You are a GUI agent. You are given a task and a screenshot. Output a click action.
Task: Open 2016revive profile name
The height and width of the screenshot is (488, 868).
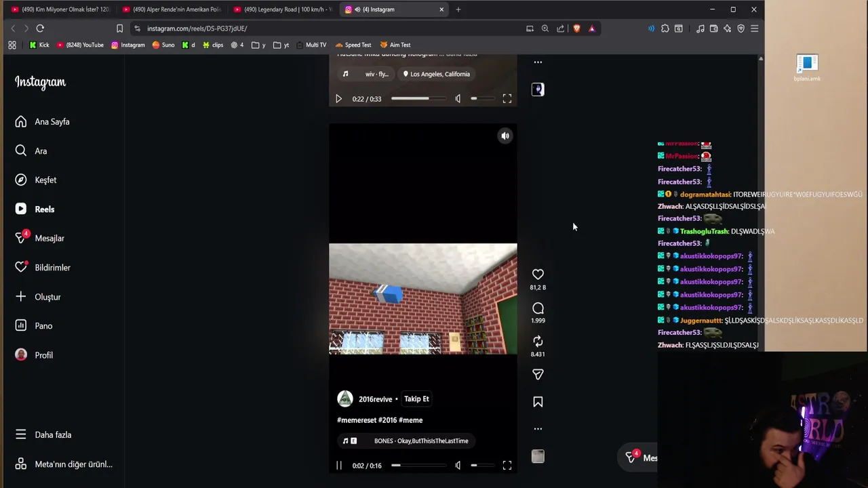[375, 399]
